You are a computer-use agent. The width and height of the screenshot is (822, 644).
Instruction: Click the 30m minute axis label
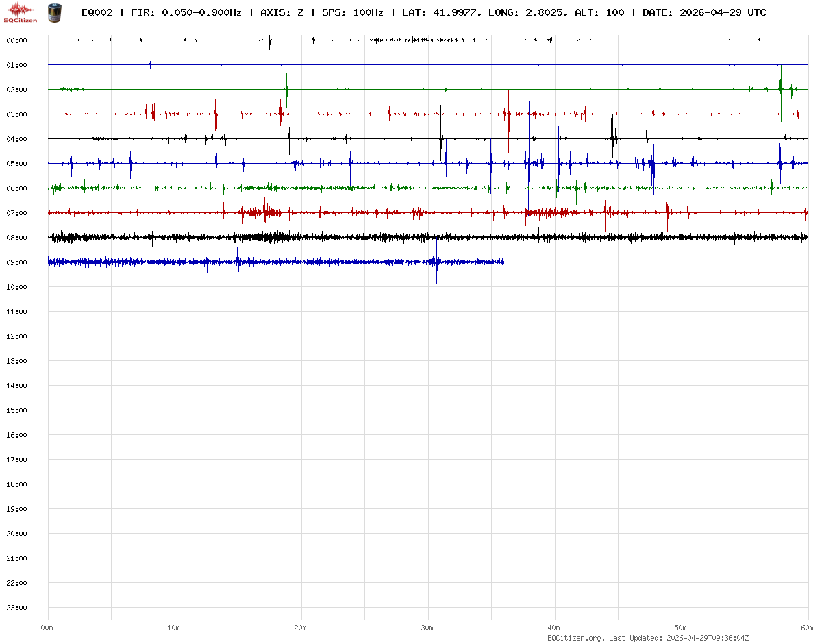[x=427, y=628]
